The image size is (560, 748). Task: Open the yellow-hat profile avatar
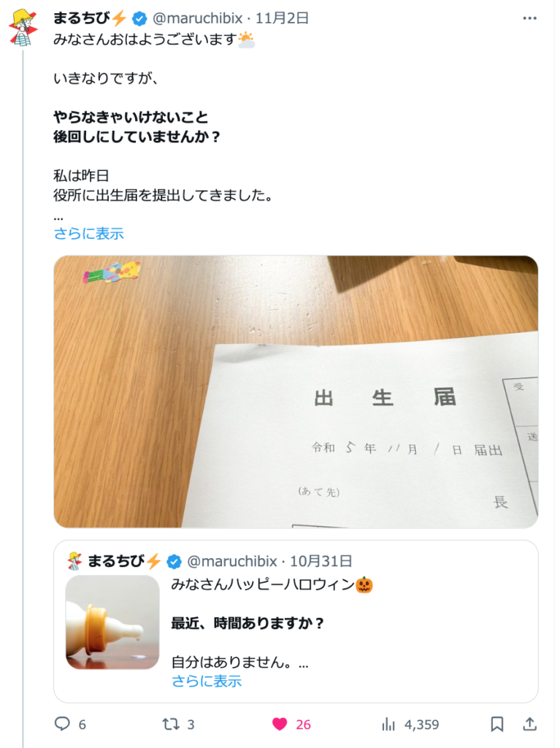(23, 28)
